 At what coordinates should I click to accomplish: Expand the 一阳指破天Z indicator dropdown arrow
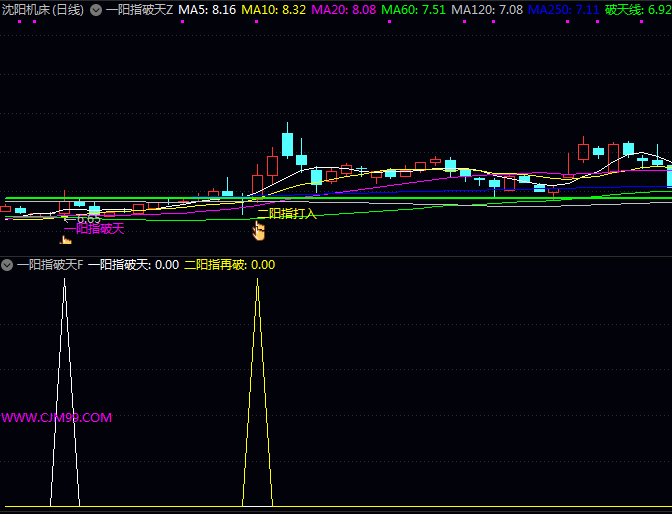(x=96, y=10)
